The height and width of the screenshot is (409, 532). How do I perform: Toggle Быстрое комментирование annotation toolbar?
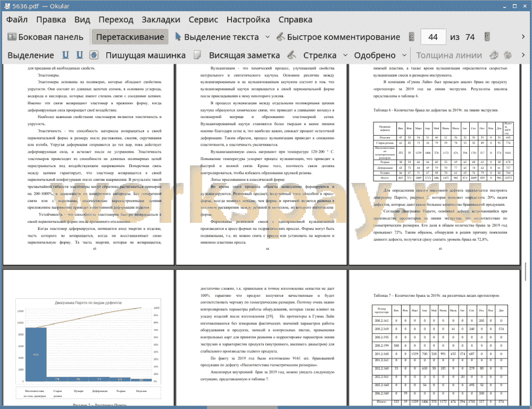(x=338, y=37)
